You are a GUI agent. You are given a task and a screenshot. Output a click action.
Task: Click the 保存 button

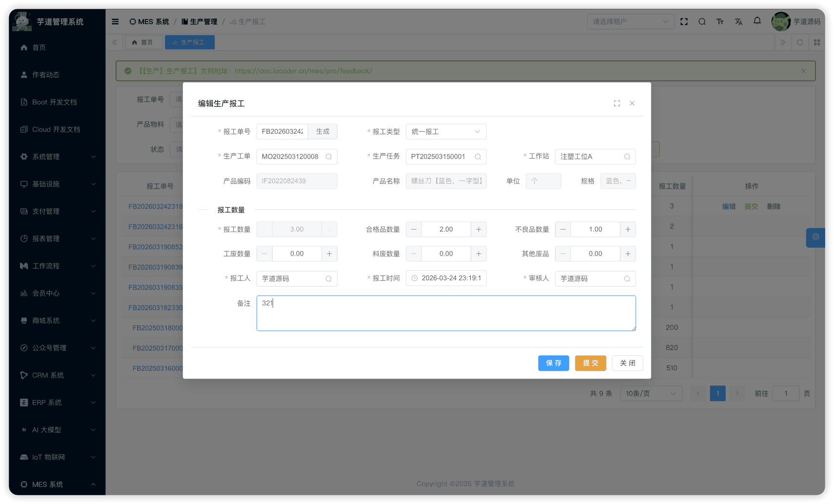553,363
